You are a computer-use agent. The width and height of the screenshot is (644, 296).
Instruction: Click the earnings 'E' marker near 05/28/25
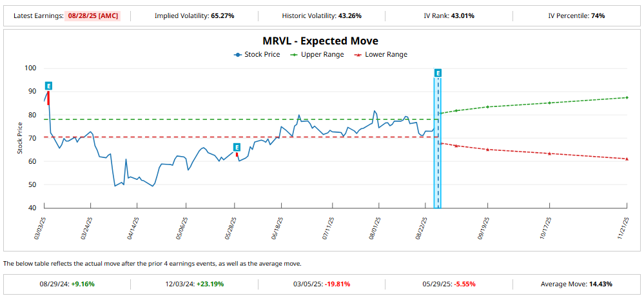[237, 147]
